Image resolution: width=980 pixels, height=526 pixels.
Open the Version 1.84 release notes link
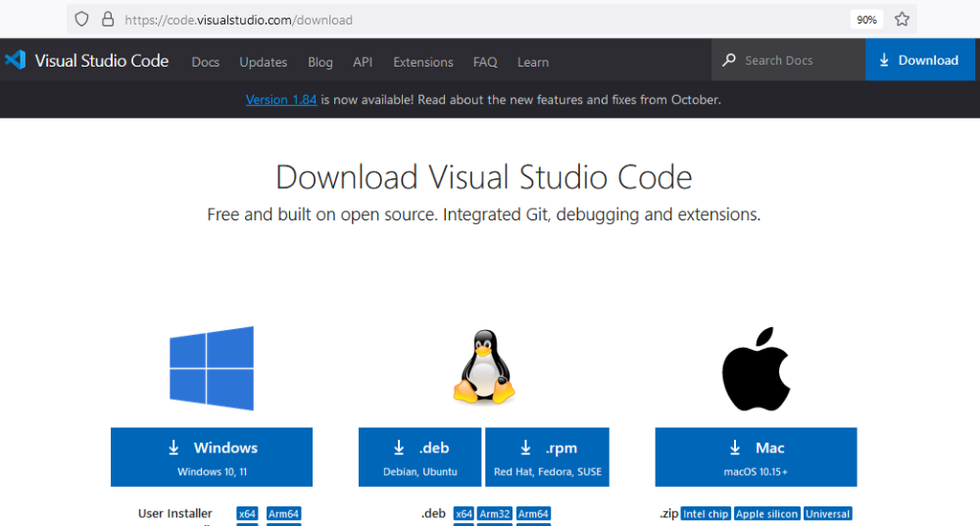point(281,99)
